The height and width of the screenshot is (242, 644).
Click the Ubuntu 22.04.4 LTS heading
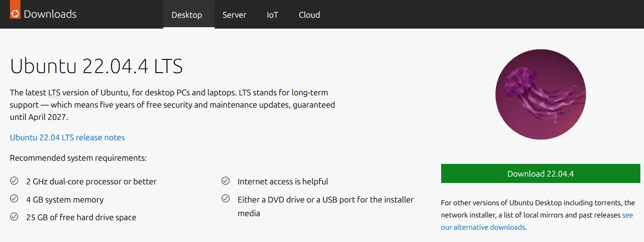click(96, 66)
